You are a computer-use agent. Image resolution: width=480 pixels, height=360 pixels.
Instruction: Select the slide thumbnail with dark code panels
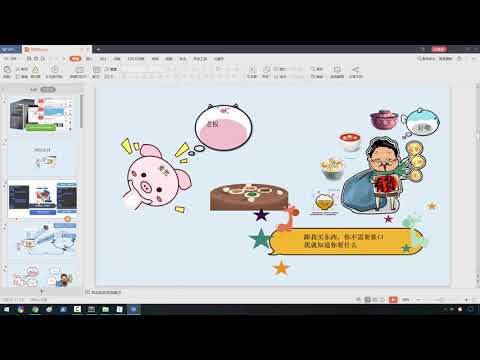click(43, 199)
